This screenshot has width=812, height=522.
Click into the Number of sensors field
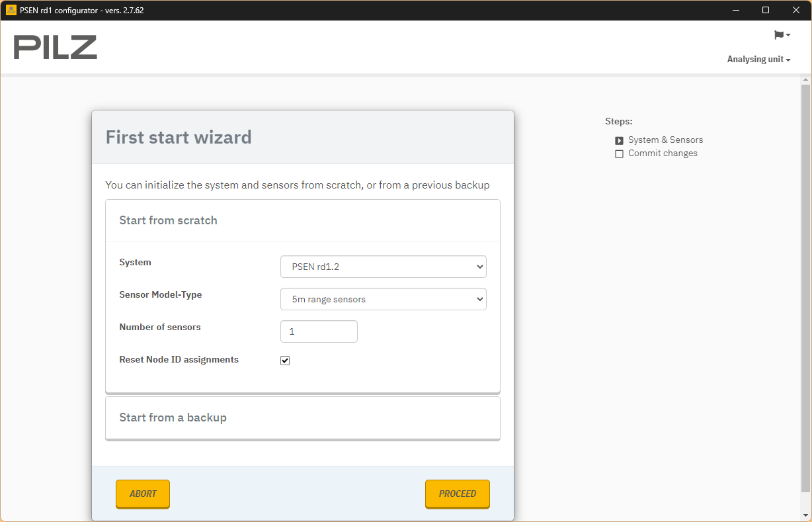(319, 331)
